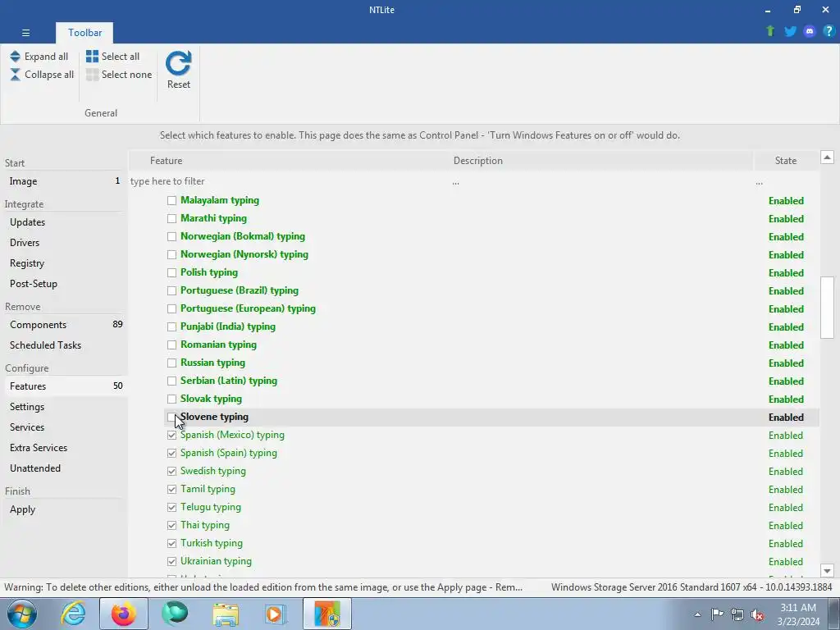Select the Turkish typing row text
The width and height of the screenshot is (840, 630).
212,543
